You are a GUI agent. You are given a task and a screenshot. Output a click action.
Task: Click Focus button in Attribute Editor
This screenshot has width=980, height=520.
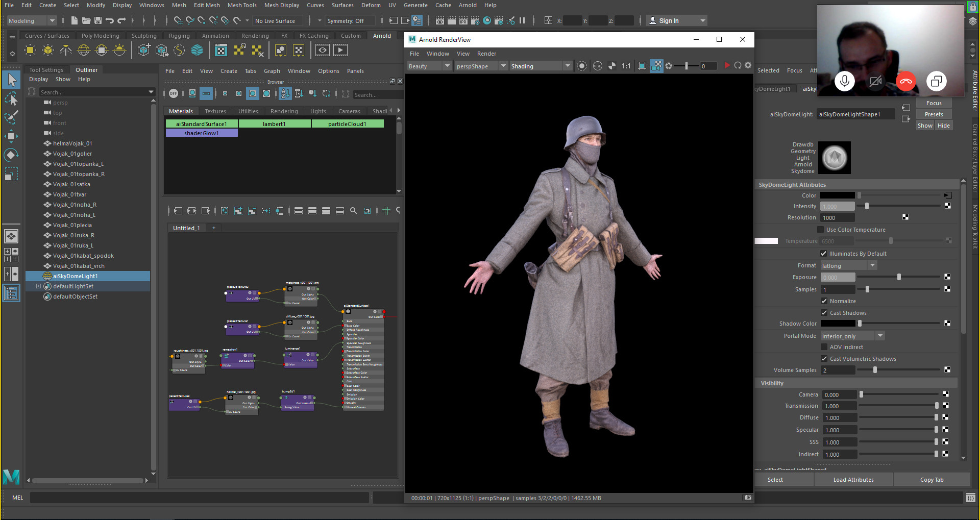[934, 103]
